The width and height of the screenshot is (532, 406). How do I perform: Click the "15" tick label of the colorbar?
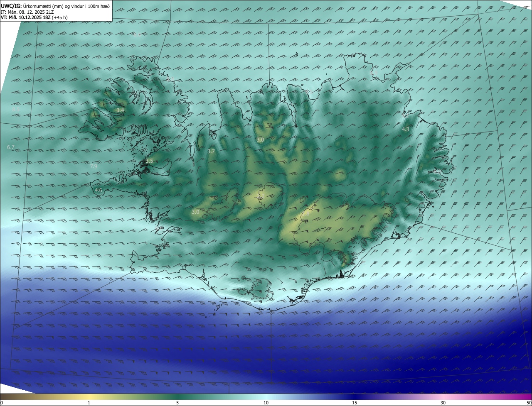[x=355, y=403]
